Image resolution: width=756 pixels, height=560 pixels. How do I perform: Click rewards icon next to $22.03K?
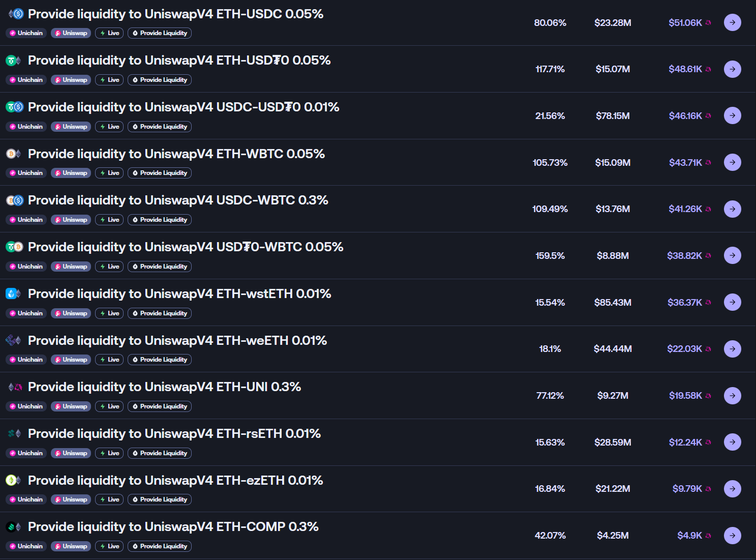[708, 349]
